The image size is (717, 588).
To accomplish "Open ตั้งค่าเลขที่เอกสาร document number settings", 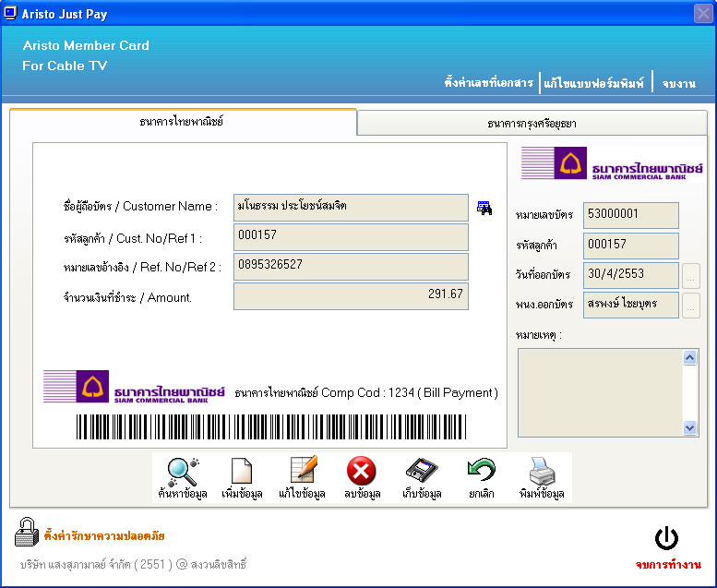I will (x=488, y=83).
